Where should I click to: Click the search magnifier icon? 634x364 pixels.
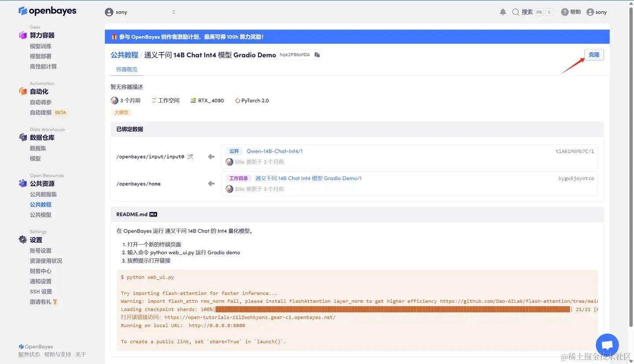516,12
